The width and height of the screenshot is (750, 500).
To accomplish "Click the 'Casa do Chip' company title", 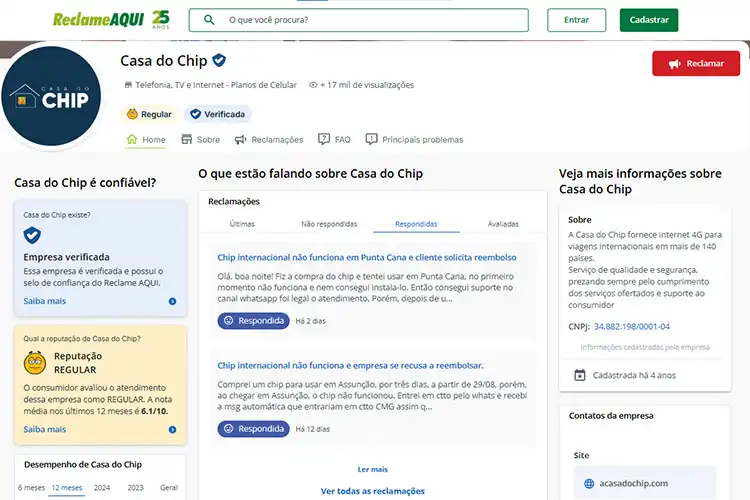I will [164, 61].
